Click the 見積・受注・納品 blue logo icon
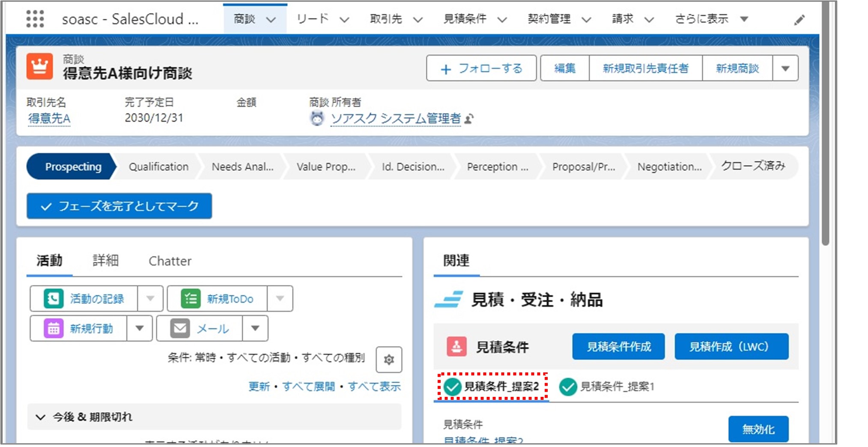The height and width of the screenshot is (447, 868). point(448,299)
